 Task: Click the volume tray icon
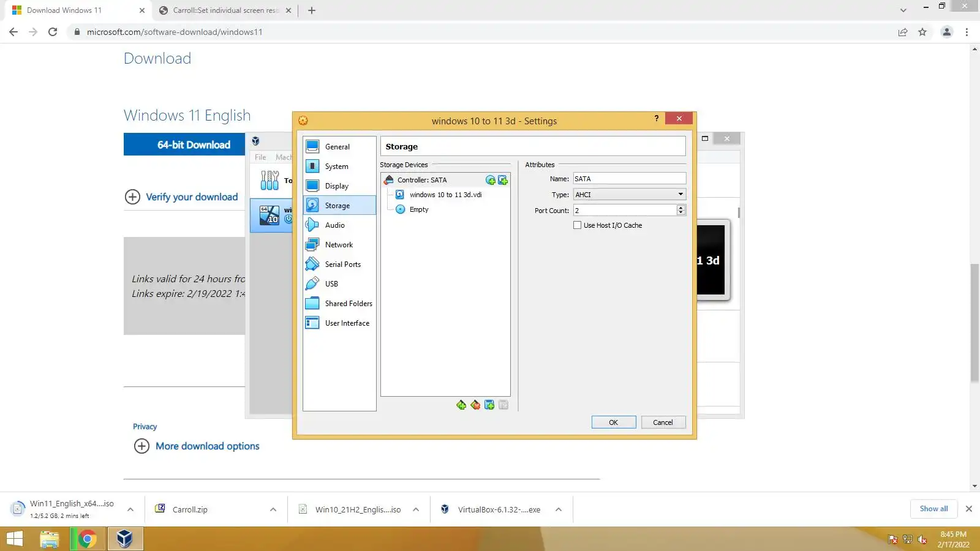(922, 539)
